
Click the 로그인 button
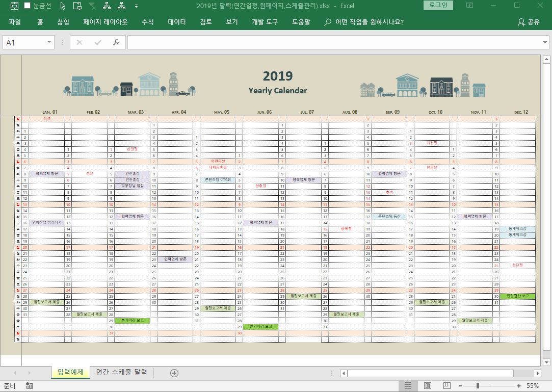[x=438, y=6]
